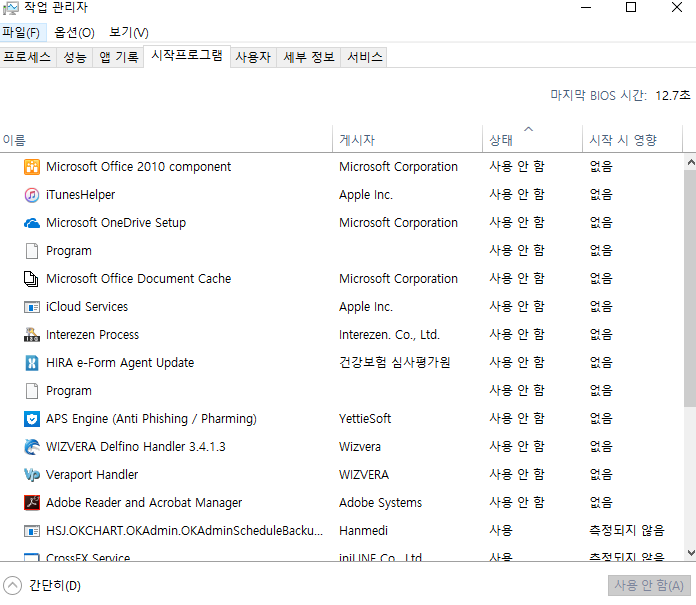Click the vertical scrollbar thumb
Viewport: 696px width, 605px height.
(690, 289)
